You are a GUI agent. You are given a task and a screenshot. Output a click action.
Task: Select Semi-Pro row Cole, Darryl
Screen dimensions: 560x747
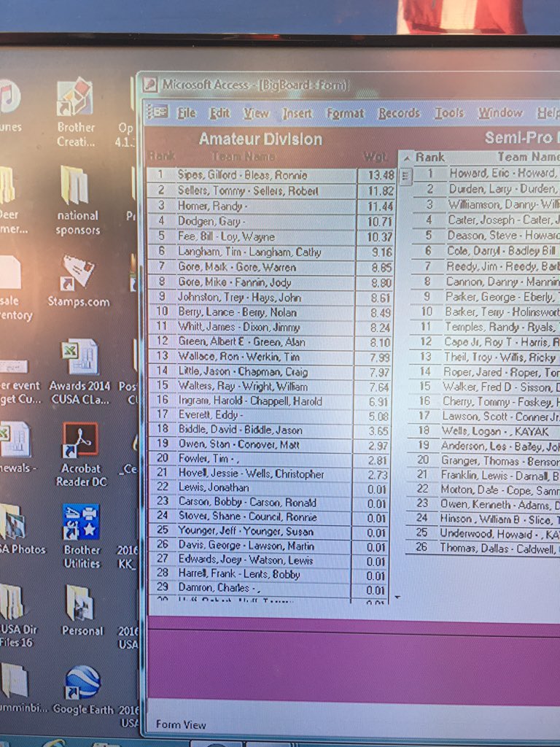(485, 251)
